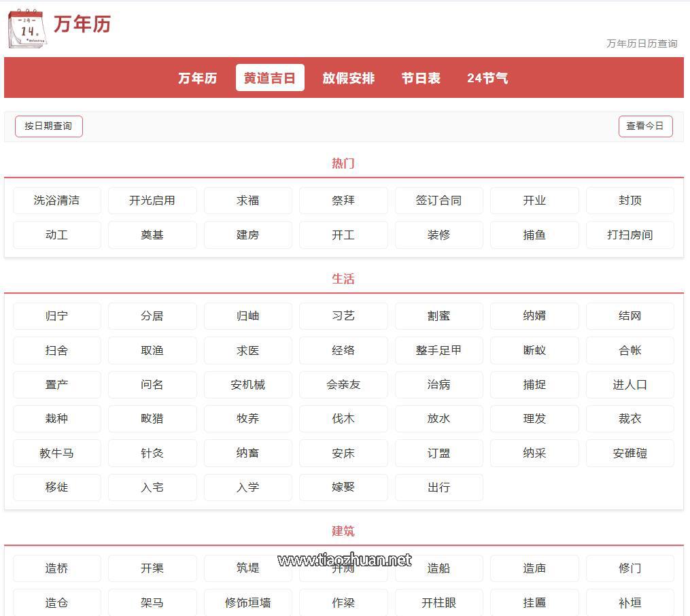Image resolution: width=690 pixels, height=616 pixels.
Task: Open the 造船 item
Action: (438, 568)
